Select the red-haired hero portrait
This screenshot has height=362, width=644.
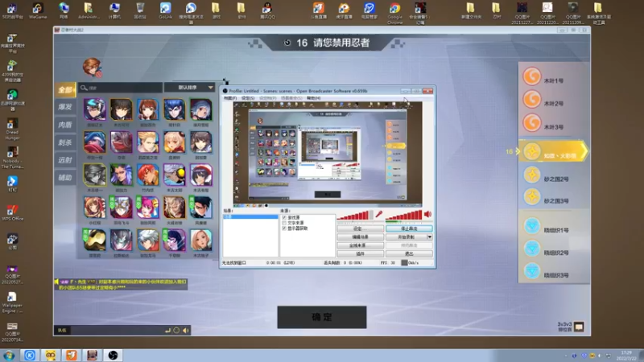click(148, 175)
